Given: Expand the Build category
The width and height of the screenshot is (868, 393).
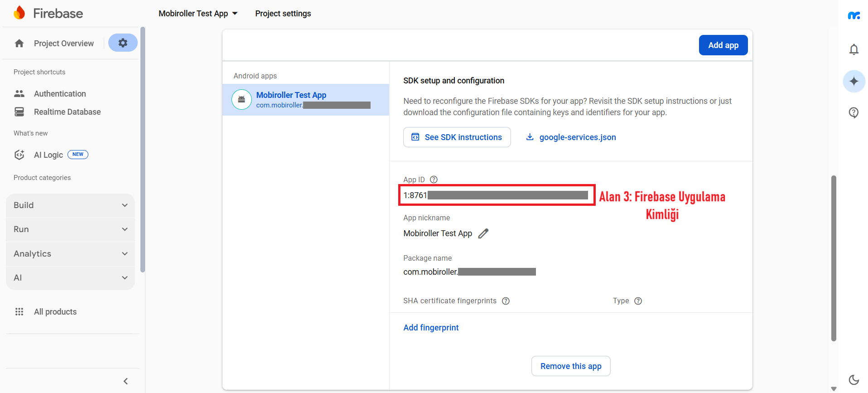Looking at the screenshot, I should click(71, 205).
